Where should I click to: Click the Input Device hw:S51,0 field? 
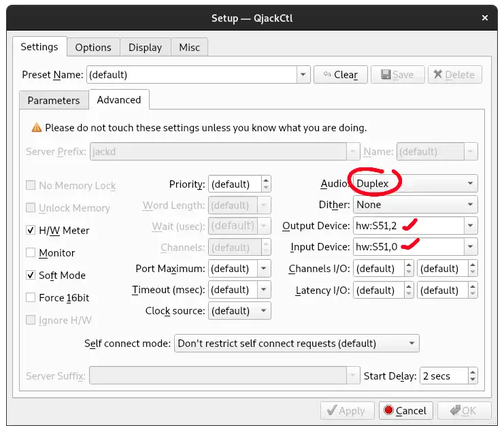(x=409, y=247)
